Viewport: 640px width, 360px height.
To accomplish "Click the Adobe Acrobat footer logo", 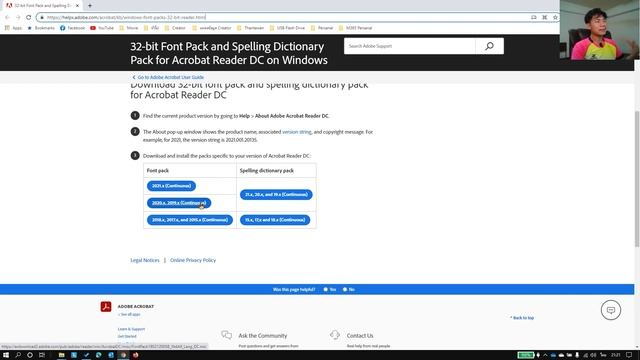I will (x=106, y=307).
